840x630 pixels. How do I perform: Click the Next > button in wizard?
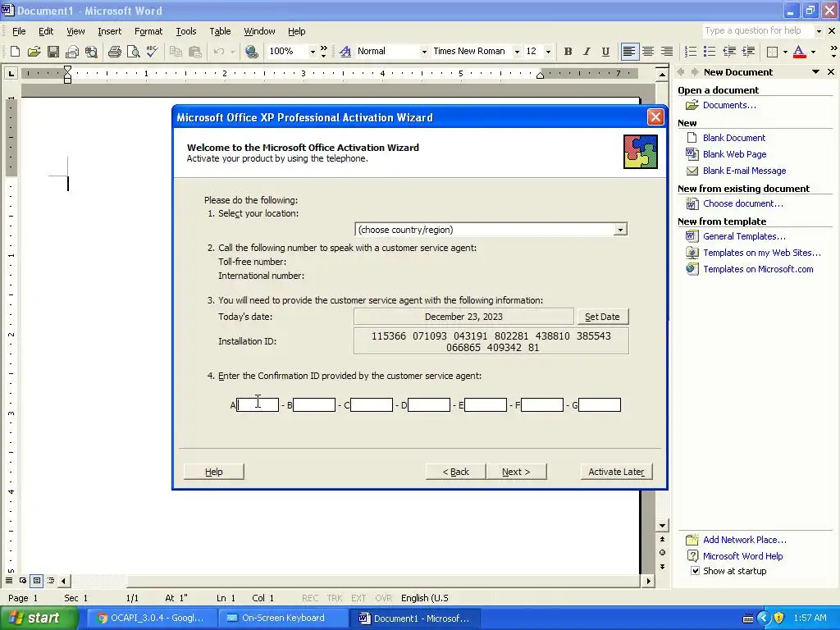[x=516, y=472]
